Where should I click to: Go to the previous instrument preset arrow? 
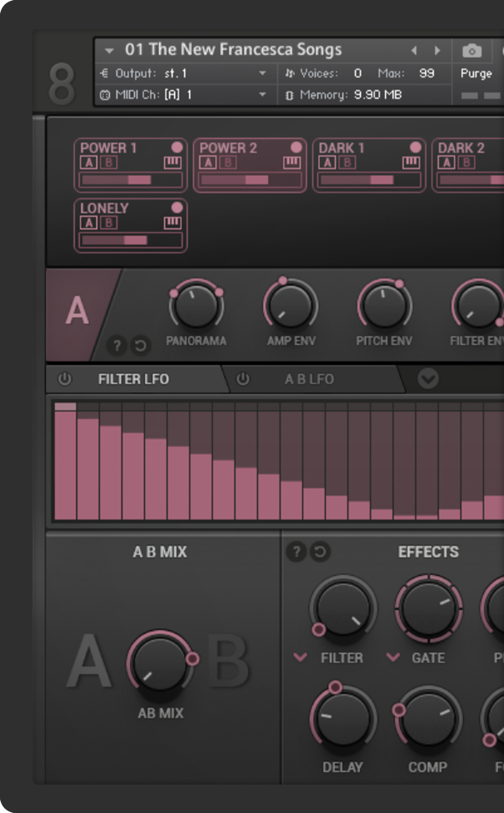[414, 51]
